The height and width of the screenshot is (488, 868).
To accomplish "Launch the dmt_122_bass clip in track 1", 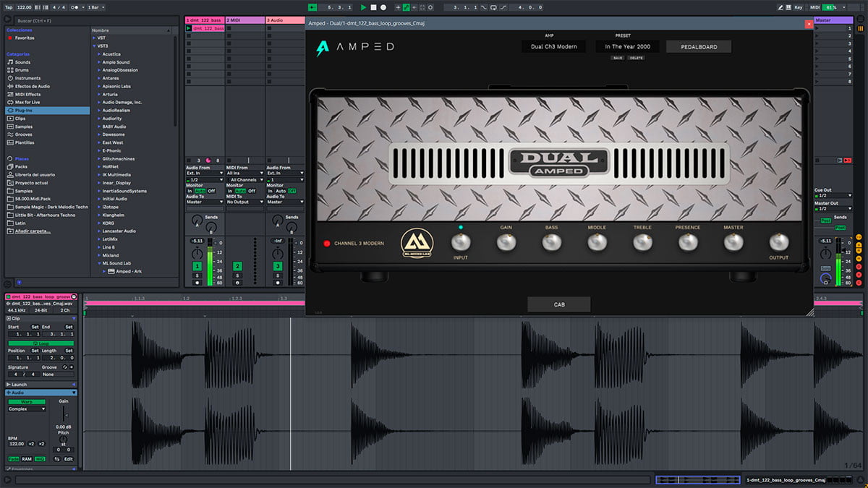I will (x=189, y=28).
